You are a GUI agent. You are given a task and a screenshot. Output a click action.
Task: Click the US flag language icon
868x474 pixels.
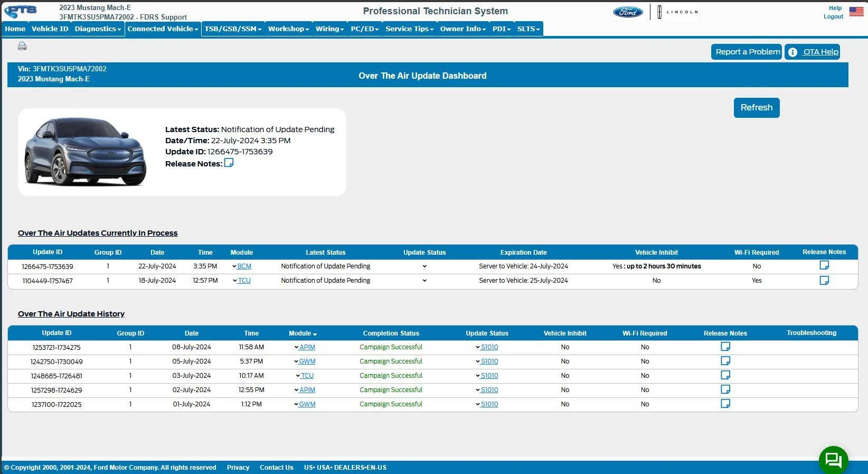click(856, 11)
